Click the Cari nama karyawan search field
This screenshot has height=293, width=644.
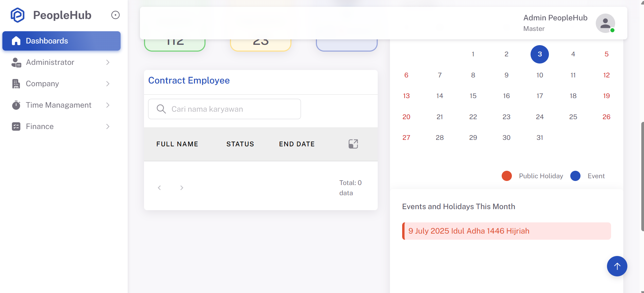[x=225, y=109]
